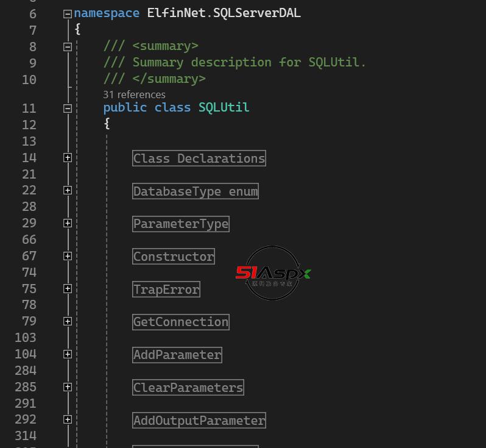
Task: Expand the AddParameter region
Action: tap(68, 354)
